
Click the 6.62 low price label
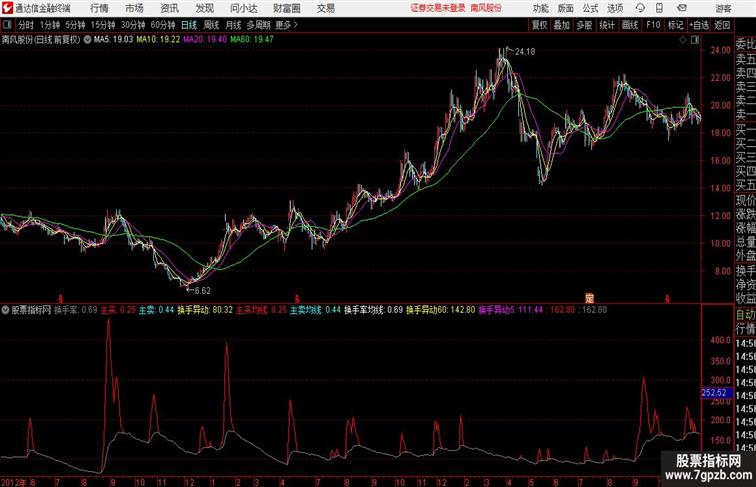[x=203, y=291]
